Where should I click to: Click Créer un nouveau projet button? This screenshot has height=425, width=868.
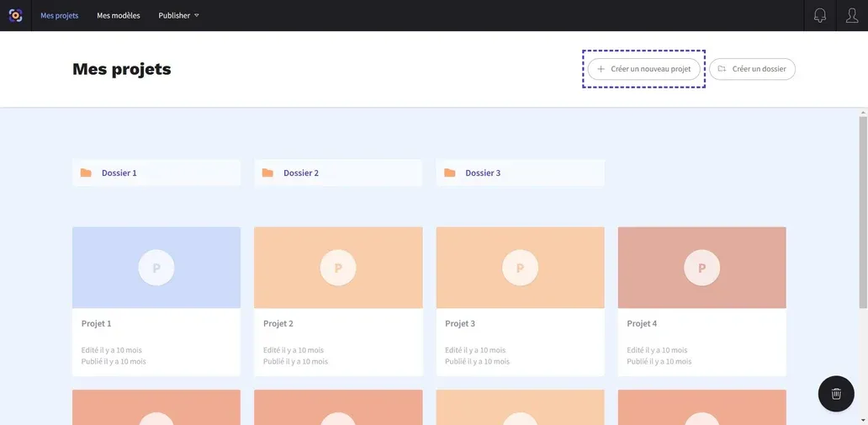(643, 69)
